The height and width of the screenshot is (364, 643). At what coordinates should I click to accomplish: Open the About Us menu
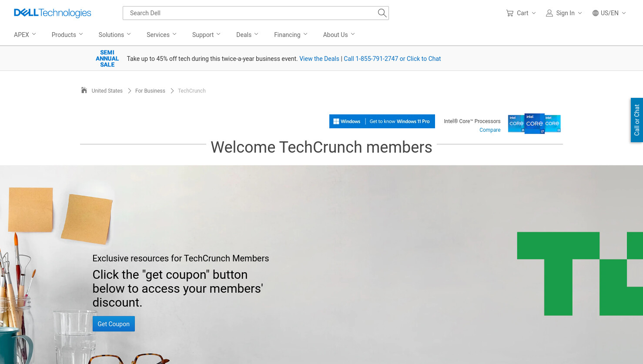pyautogui.click(x=339, y=35)
